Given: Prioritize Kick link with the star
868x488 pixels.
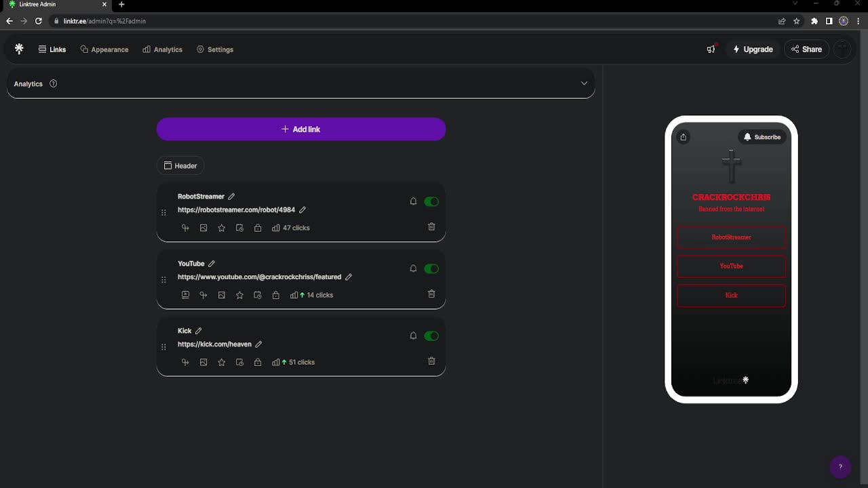Looking at the screenshot, I should 222,362.
